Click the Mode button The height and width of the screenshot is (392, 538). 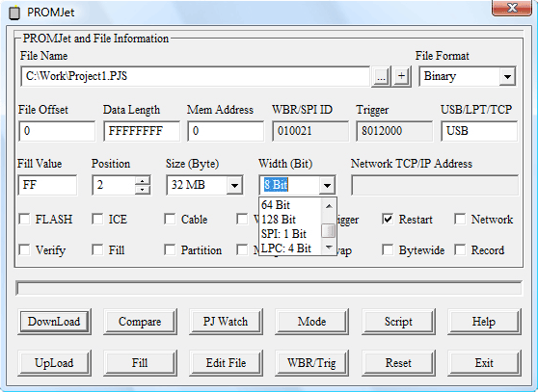(311, 322)
